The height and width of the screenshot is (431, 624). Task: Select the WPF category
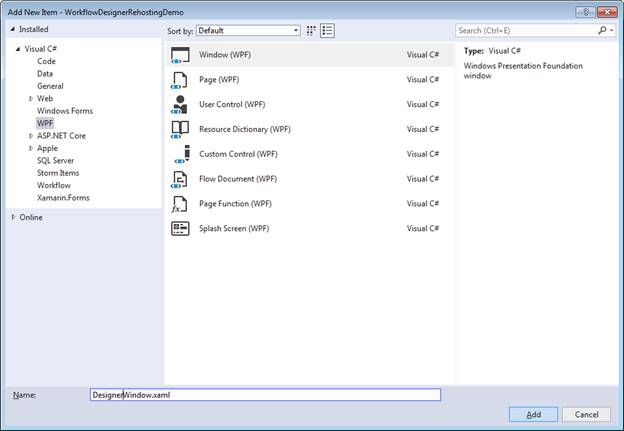(x=45, y=123)
